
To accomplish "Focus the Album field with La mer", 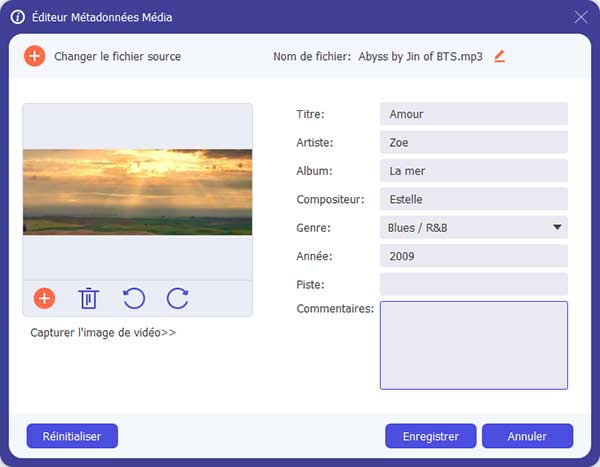I will 473,171.
